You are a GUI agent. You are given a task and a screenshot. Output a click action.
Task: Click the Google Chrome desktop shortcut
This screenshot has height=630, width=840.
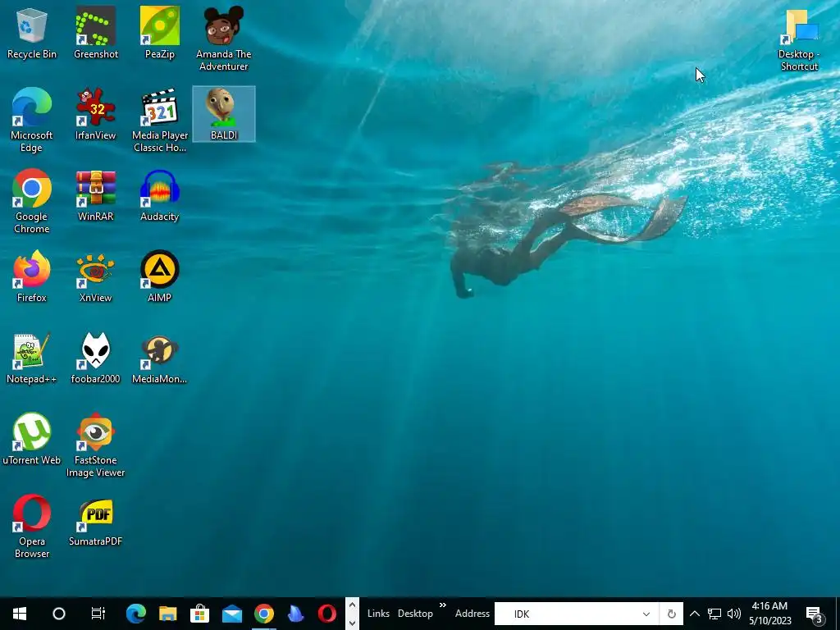(32, 202)
